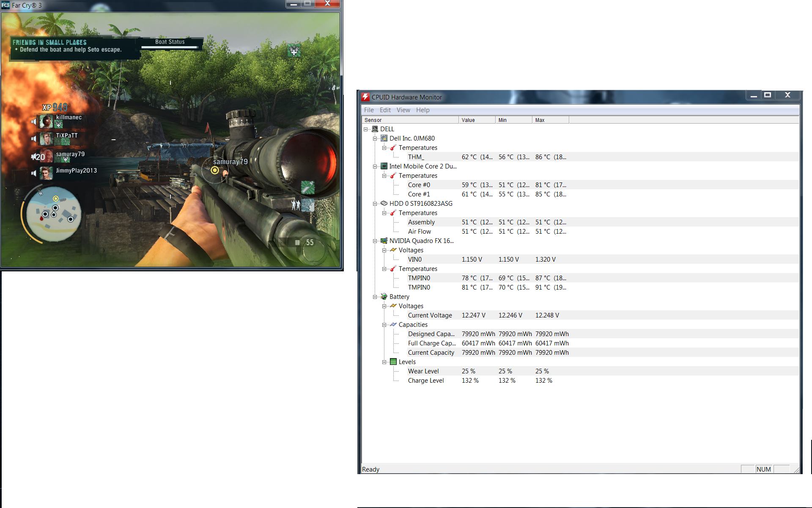Click NVIDIA Voltages lightning icon

pos(393,250)
